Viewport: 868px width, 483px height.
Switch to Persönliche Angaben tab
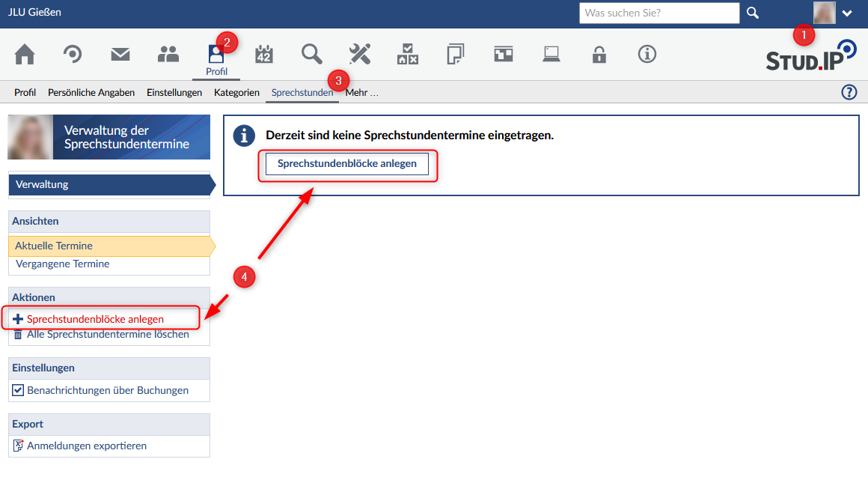click(91, 93)
